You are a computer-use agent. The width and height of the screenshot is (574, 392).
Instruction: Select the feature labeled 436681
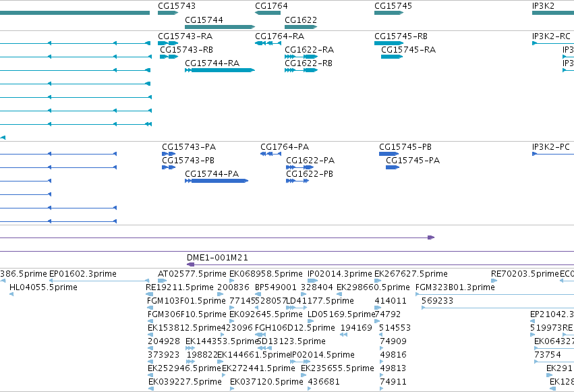(310, 389)
